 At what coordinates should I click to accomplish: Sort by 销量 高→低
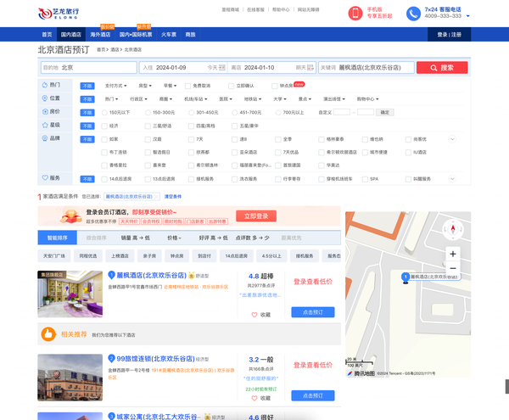[x=136, y=238]
